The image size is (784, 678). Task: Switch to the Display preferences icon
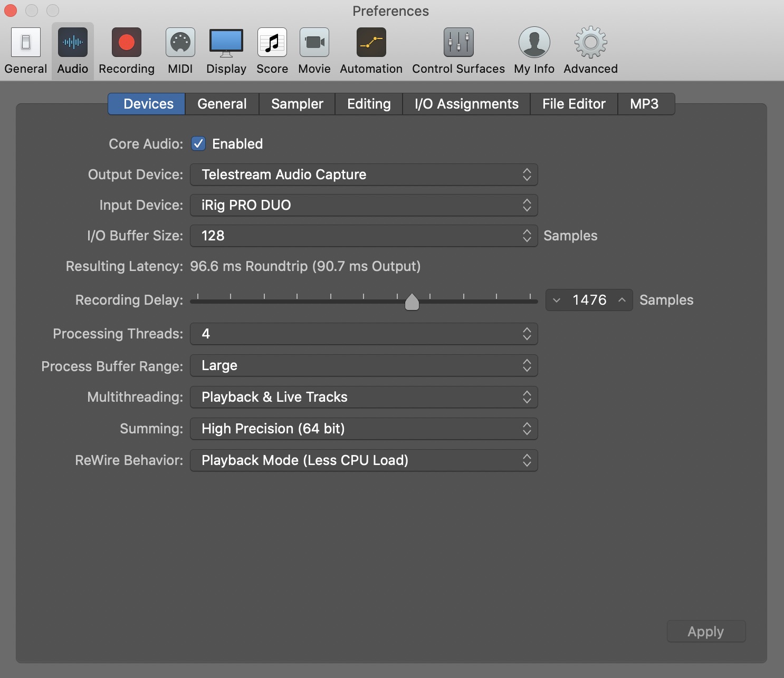click(226, 43)
